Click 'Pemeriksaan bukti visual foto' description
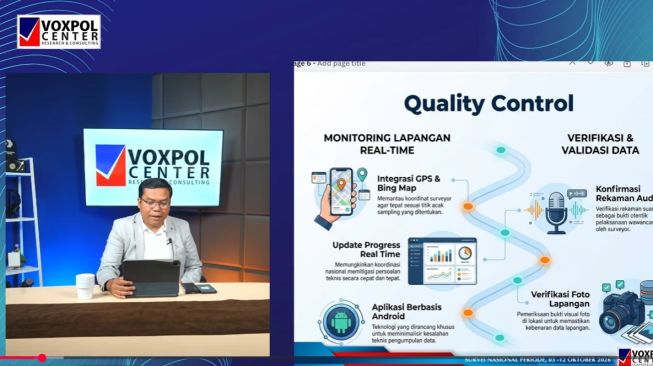 coord(553,321)
